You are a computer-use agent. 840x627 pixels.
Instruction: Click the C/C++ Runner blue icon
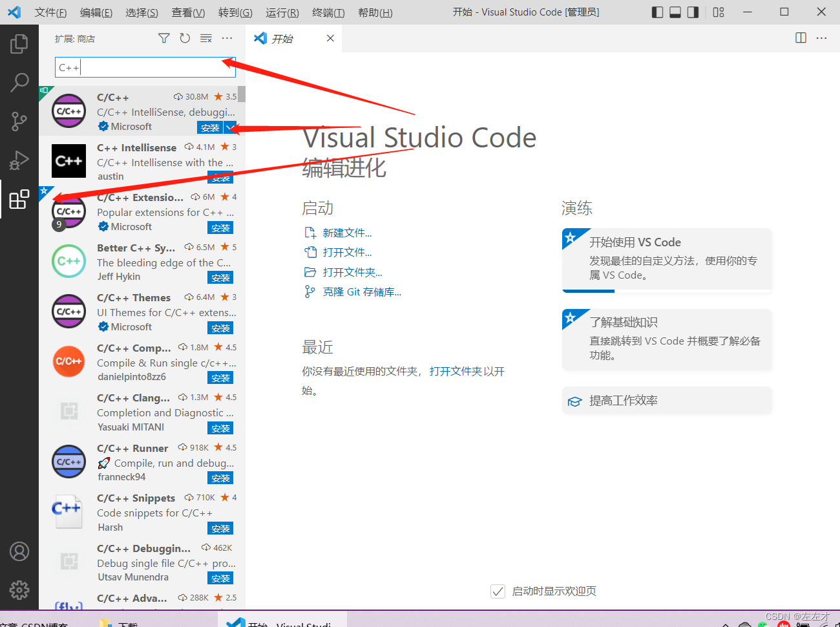pos(69,462)
